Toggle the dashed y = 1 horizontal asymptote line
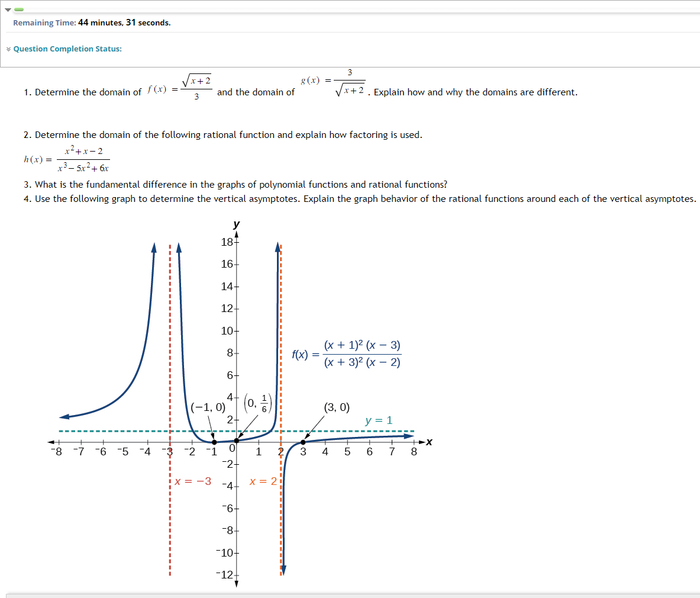This screenshot has height=598, width=700. pos(355,431)
